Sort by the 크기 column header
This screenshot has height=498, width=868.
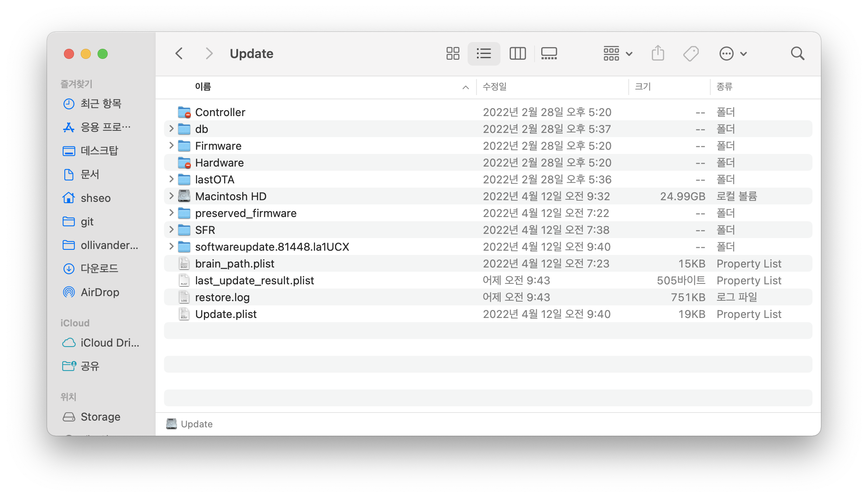click(643, 87)
